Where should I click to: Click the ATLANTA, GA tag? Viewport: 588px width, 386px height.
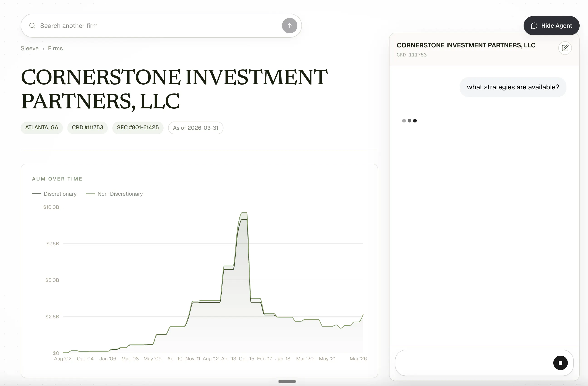click(x=42, y=128)
